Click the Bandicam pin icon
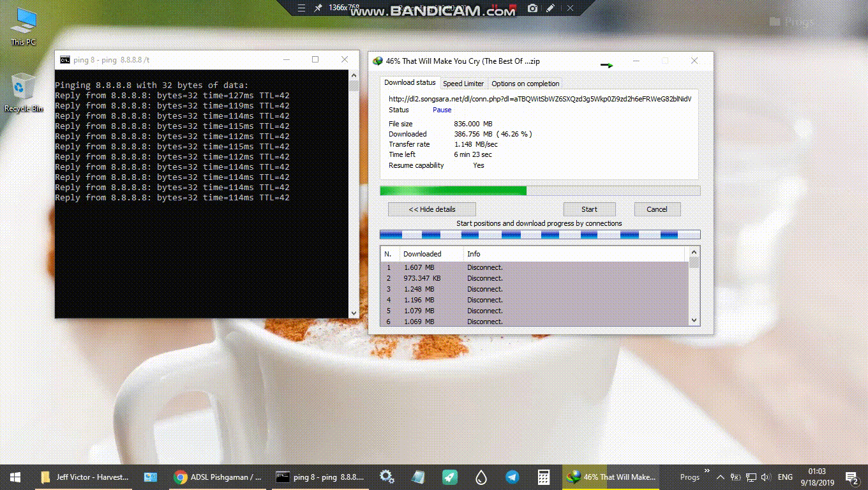Screen dimensions: 868x490 click(x=318, y=8)
